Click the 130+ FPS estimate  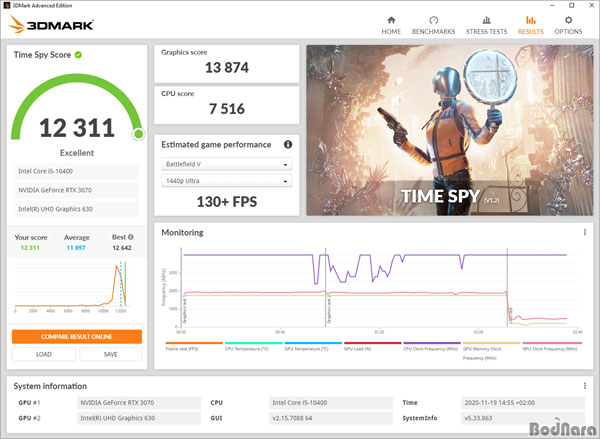(227, 202)
